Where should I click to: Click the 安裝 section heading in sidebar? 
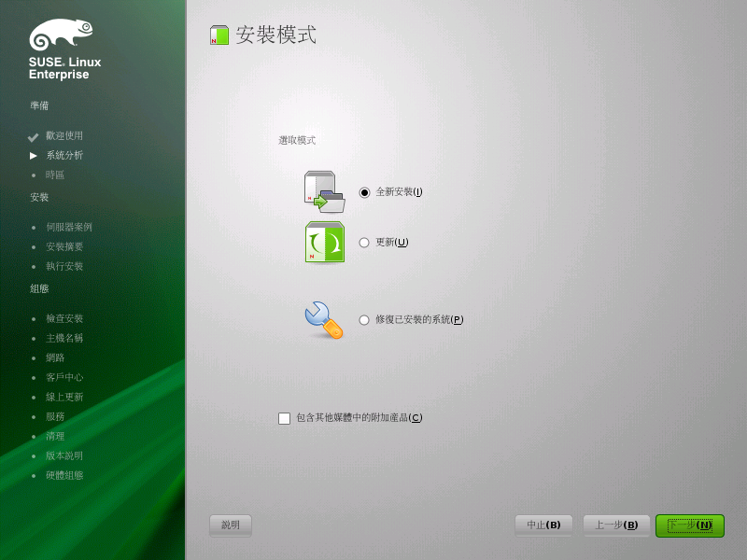(39, 197)
